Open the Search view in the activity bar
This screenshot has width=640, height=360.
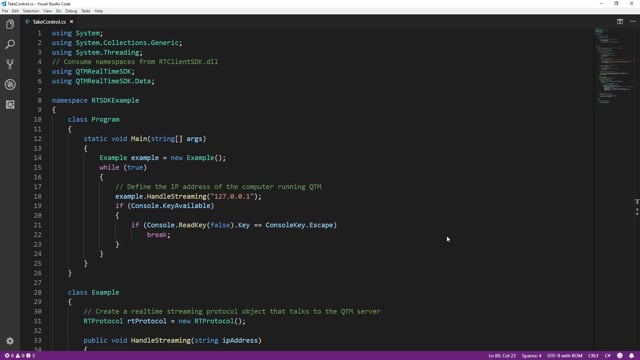coord(10,44)
